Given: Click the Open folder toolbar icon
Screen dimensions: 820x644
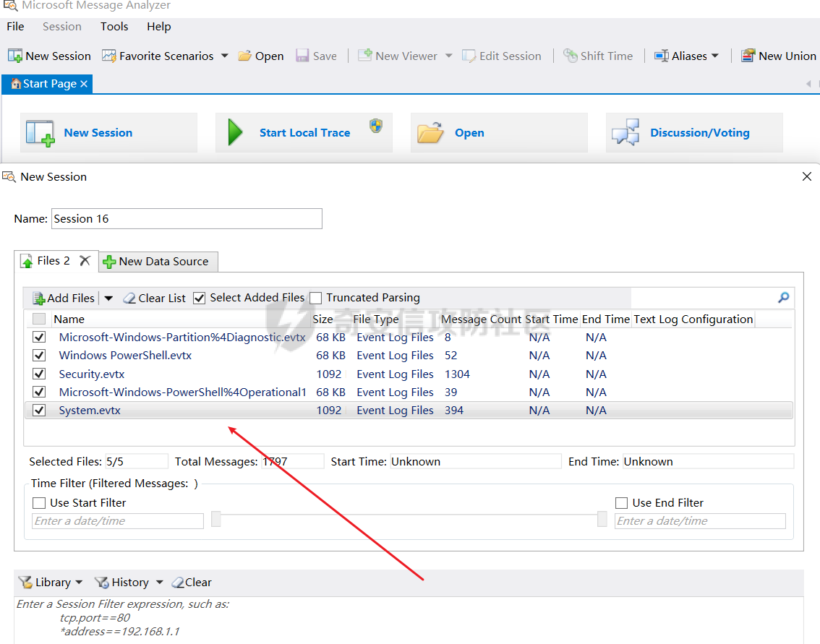Looking at the screenshot, I should tap(245, 56).
